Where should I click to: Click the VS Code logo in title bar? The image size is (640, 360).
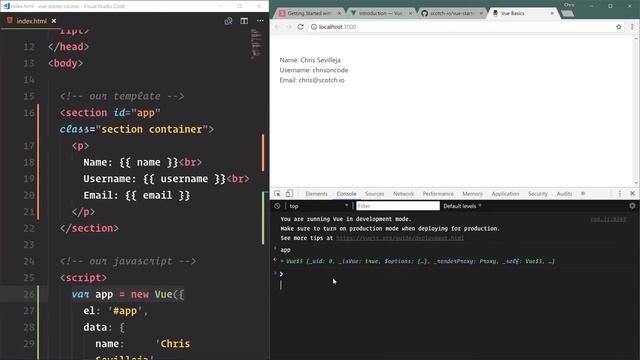(x=7, y=6)
